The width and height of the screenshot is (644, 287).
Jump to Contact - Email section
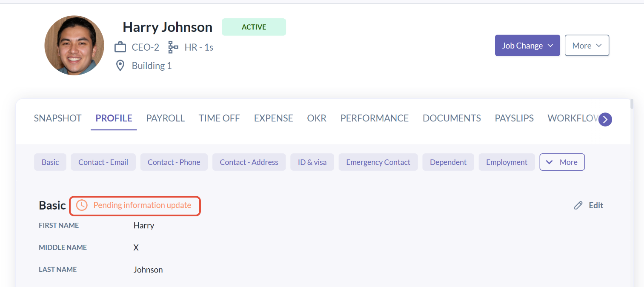point(103,162)
